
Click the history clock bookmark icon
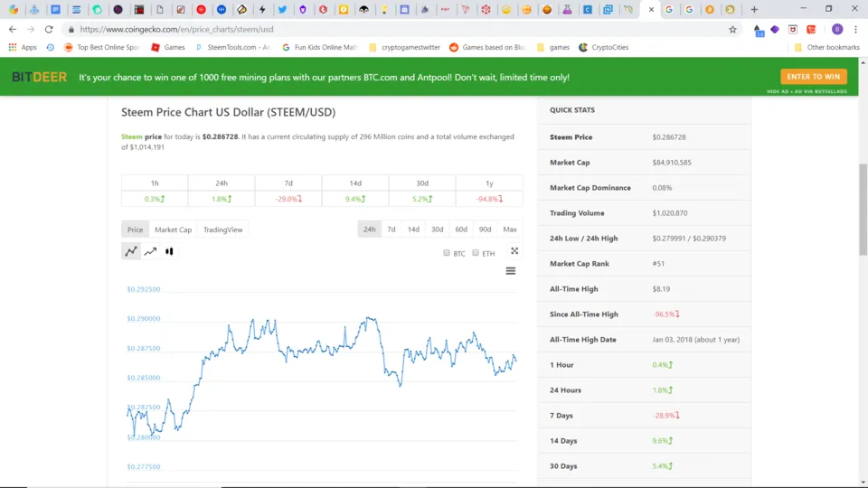(x=51, y=48)
